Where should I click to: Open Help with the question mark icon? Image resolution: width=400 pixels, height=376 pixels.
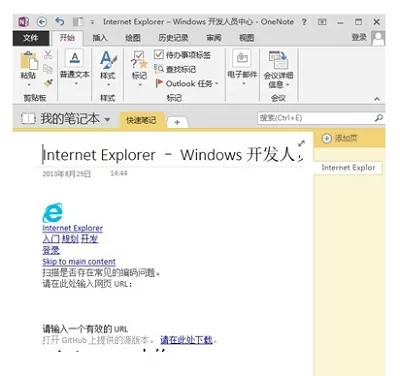(x=304, y=22)
